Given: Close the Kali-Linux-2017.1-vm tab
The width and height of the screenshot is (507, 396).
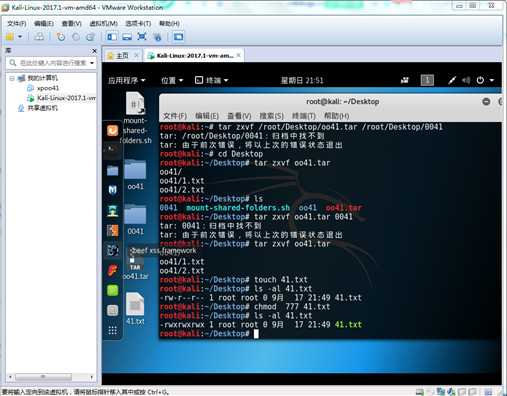Looking at the screenshot, I should point(239,55).
